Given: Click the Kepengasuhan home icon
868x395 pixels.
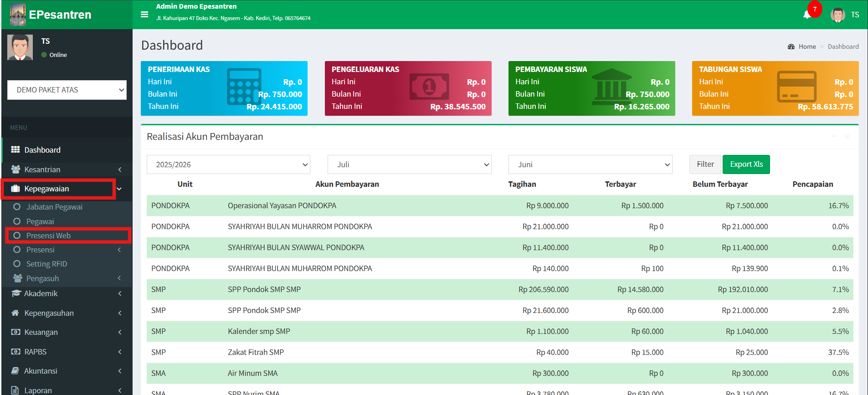Looking at the screenshot, I should click(15, 313).
